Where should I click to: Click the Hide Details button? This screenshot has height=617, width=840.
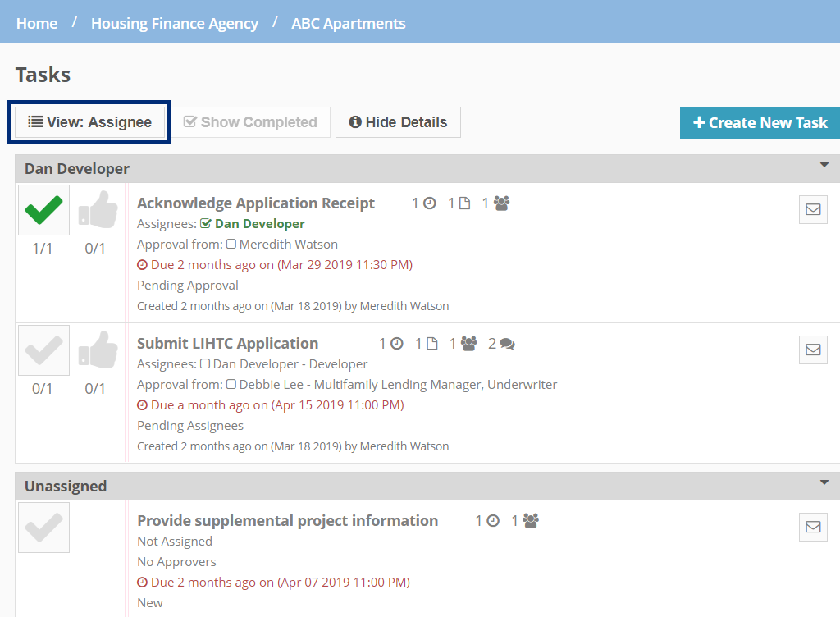pyautogui.click(x=398, y=122)
